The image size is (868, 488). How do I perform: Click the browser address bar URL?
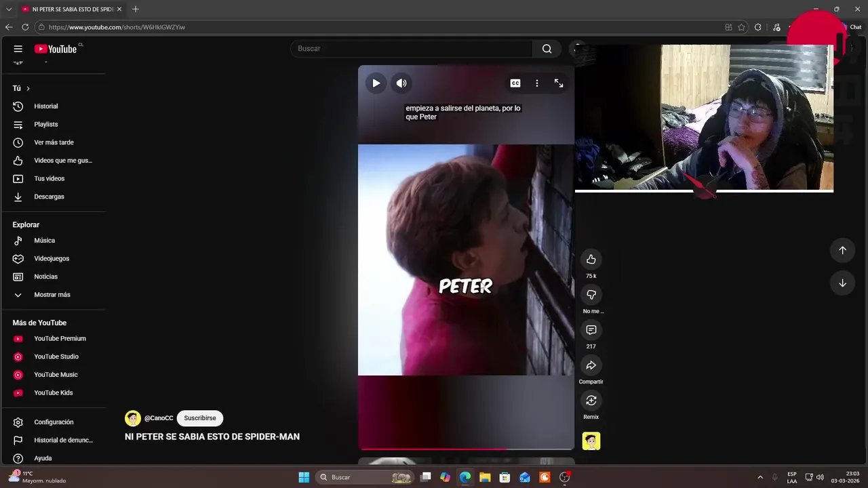coord(117,27)
